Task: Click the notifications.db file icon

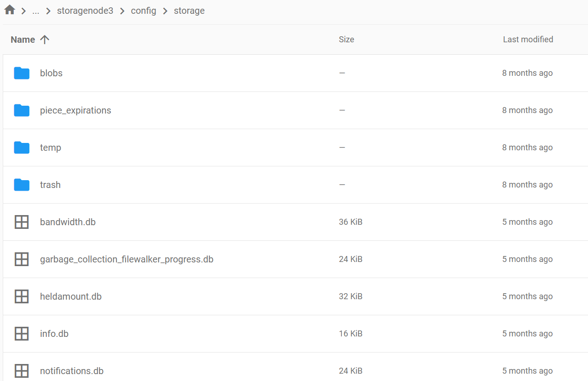Action: coord(22,371)
